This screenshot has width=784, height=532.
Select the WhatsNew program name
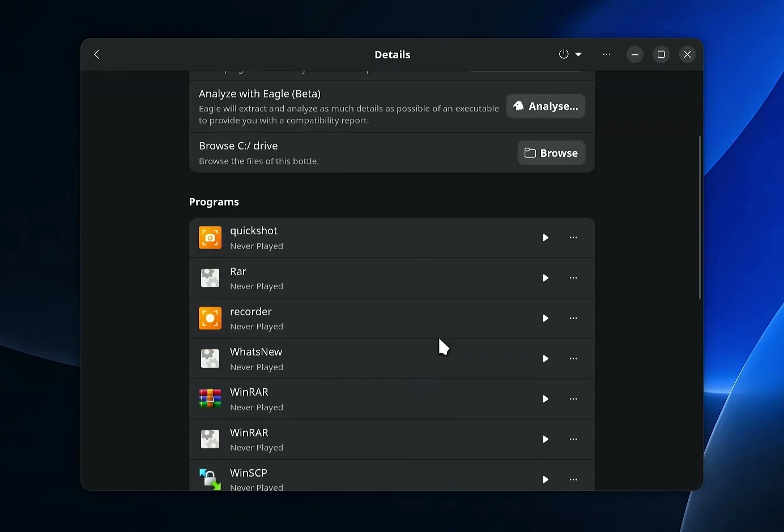click(x=256, y=352)
